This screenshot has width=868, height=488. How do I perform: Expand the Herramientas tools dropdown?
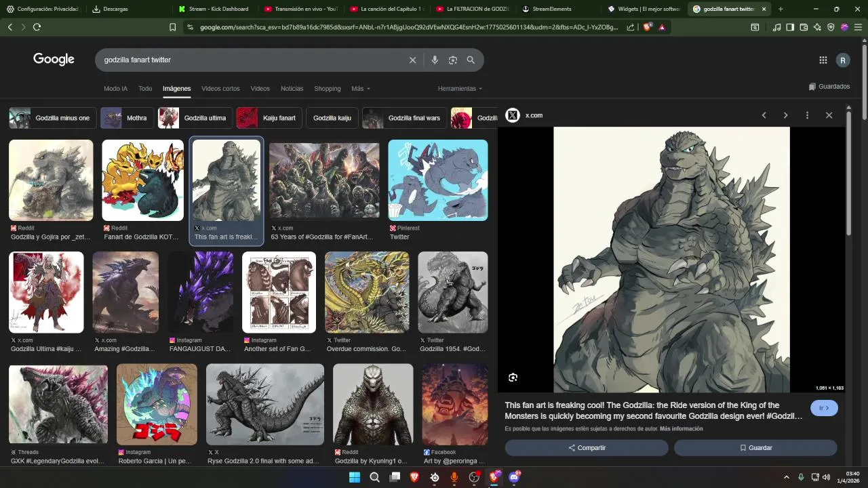coord(460,89)
